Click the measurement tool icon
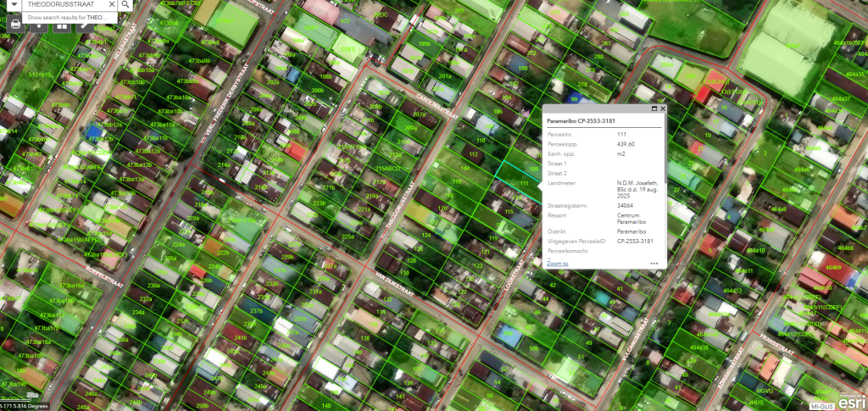Screen dimensions: 868x411 point(85,25)
